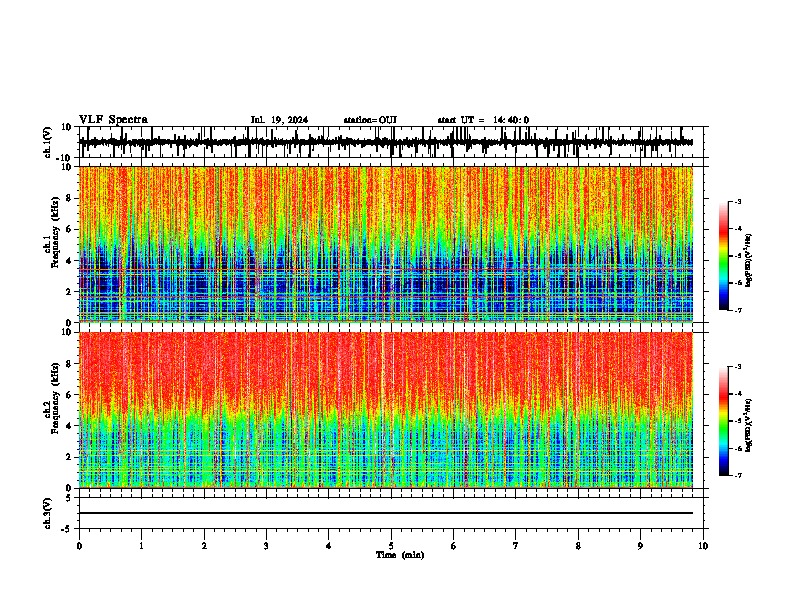Click the "5" tick on ch.3 voltage axis

pos(69,498)
